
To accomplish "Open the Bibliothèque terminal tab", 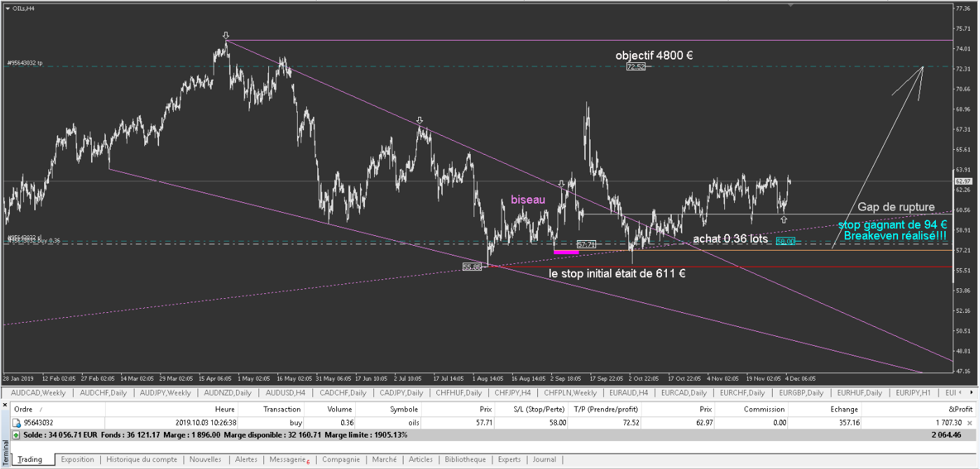I will coord(465,460).
